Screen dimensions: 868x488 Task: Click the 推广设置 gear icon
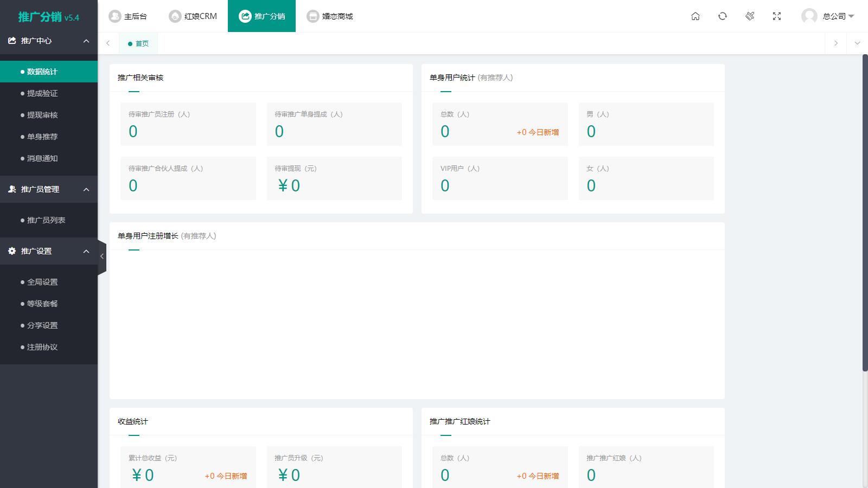pos(12,251)
